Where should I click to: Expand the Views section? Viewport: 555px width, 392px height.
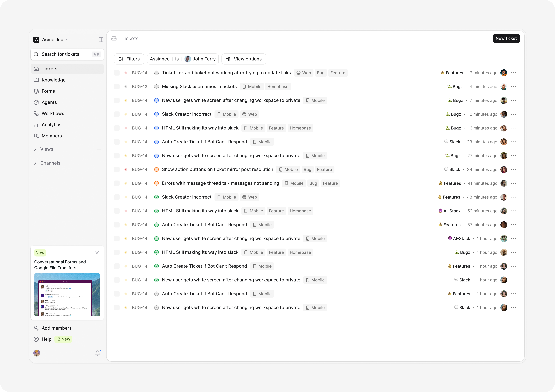[x=35, y=149]
